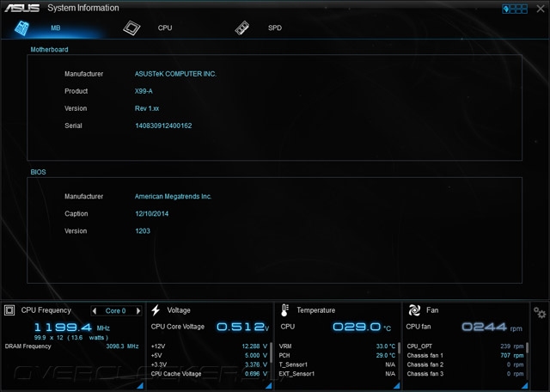This screenshot has height=392, width=550.
Task: Click the BIOS section heading
Action: pyautogui.click(x=38, y=172)
